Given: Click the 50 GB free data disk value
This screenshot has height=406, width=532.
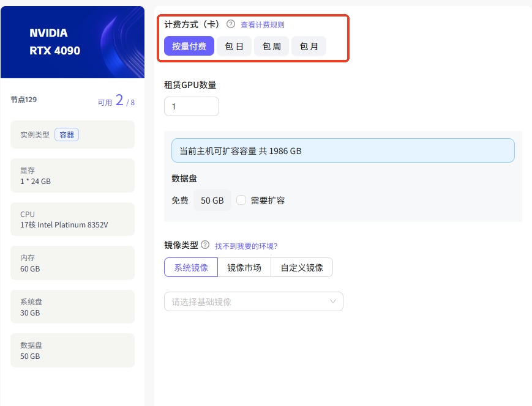Looking at the screenshot, I should pyautogui.click(x=212, y=201).
